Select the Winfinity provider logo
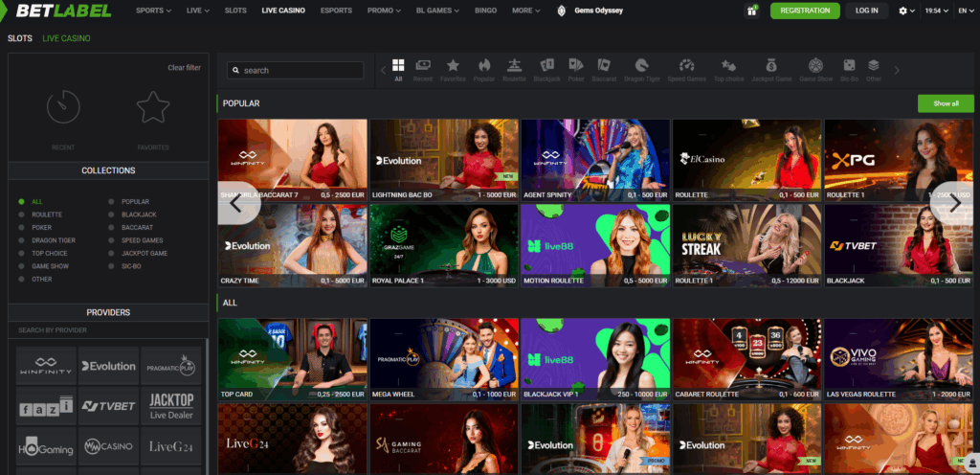Screen dimensions: 980x475 coord(46,366)
